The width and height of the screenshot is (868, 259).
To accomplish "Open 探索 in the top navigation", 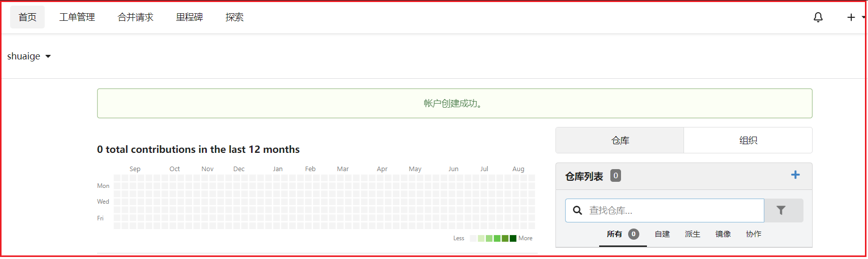I will click(x=234, y=17).
